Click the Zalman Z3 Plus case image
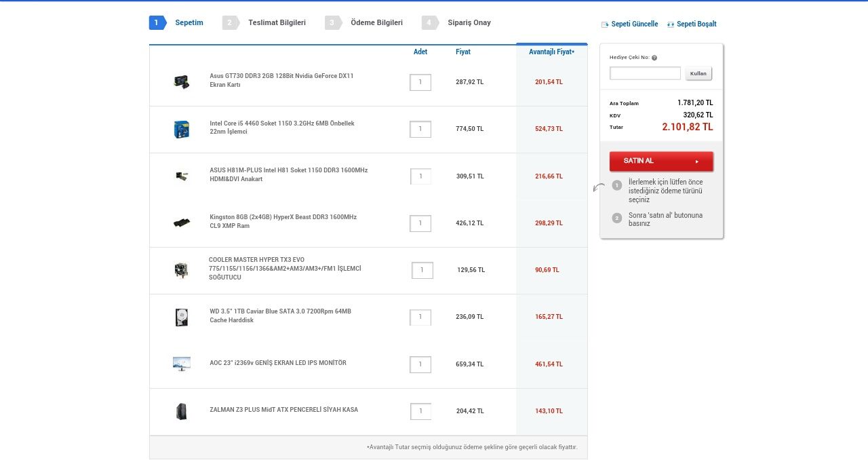 (x=181, y=411)
